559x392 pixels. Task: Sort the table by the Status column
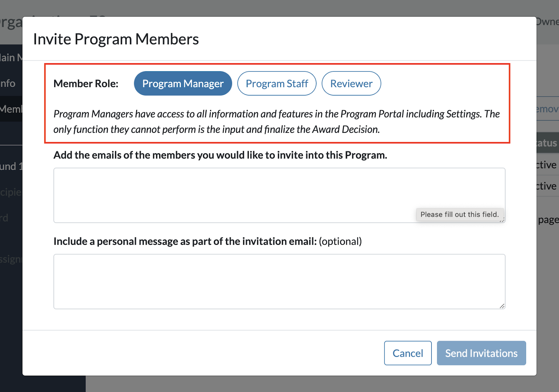(x=547, y=142)
